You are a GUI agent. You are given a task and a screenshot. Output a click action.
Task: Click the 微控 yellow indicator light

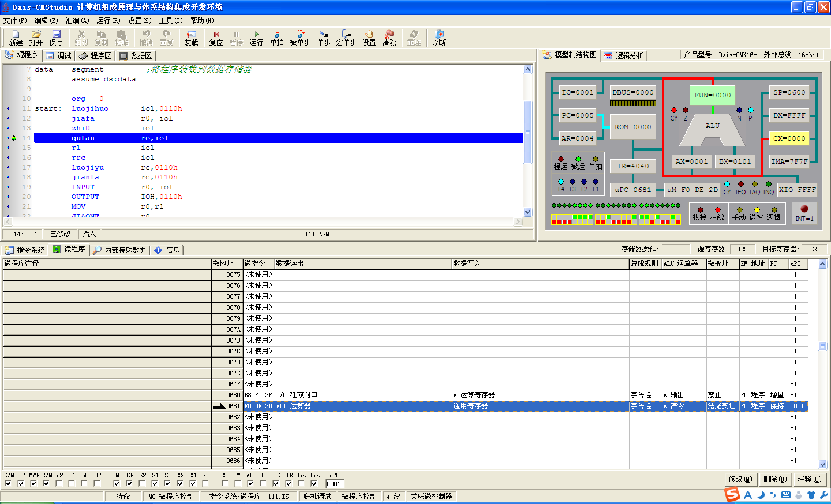point(757,210)
